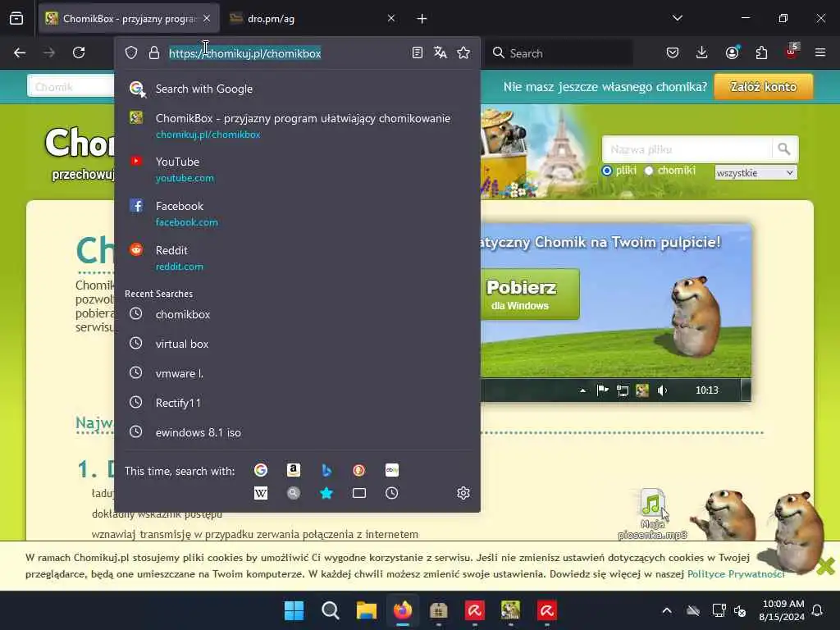Viewport: 840px width, 630px height.
Task: Open the Extensions puzzle icon
Action: (761, 52)
